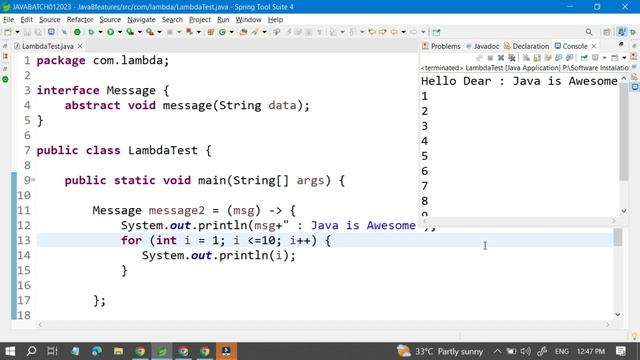
Task: Select the Console tab
Action: click(571, 46)
